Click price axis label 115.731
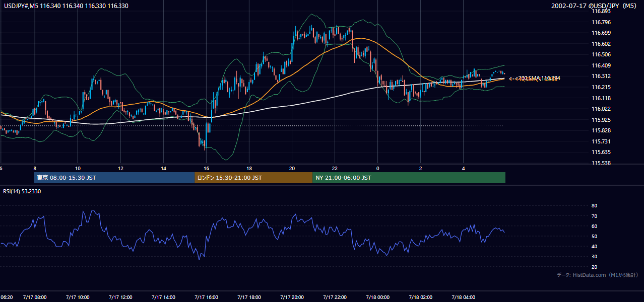Viewport: 644px width, 302px height. click(601, 141)
